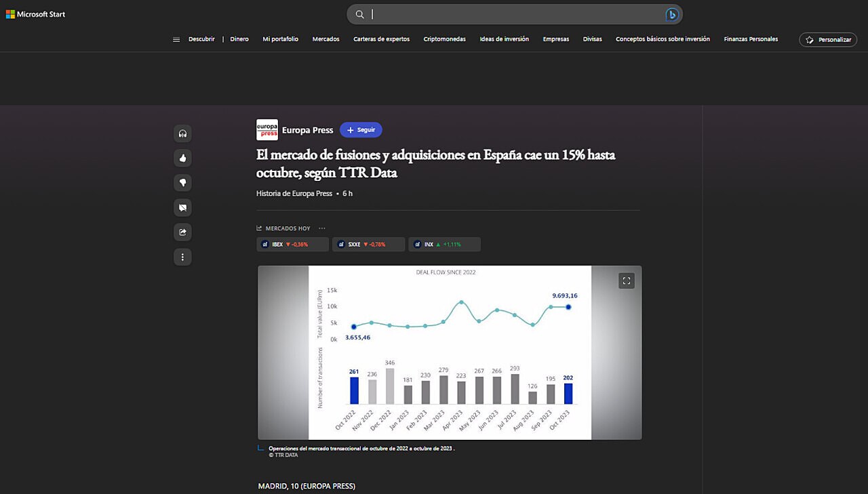Dislike the article with thumbs down
The image size is (868, 494).
(x=182, y=183)
